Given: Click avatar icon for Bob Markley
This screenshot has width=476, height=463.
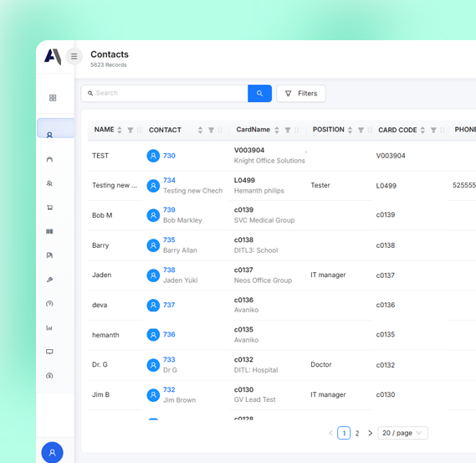Looking at the screenshot, I should point(153,215).
